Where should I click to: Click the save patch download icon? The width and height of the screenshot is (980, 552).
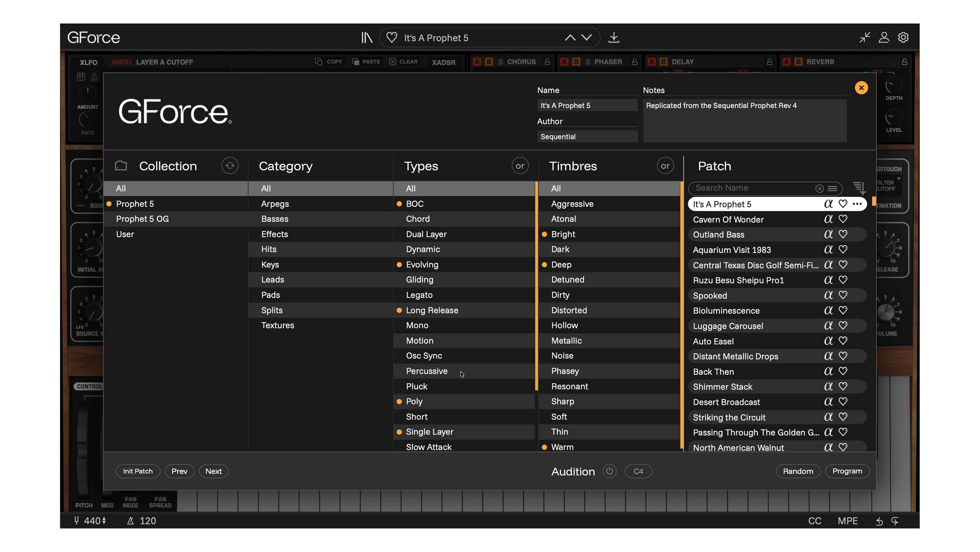pyautogui.click(x=614, y=38)
